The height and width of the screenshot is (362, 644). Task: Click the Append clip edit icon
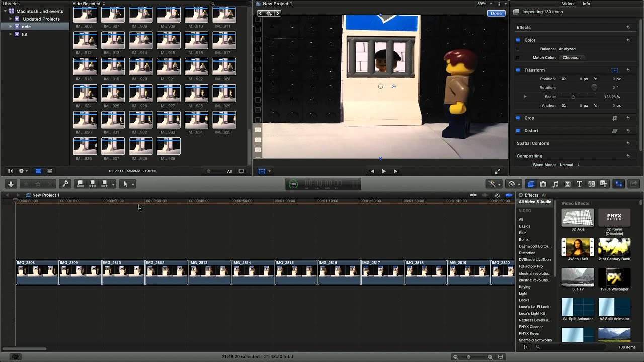(104, 184)
